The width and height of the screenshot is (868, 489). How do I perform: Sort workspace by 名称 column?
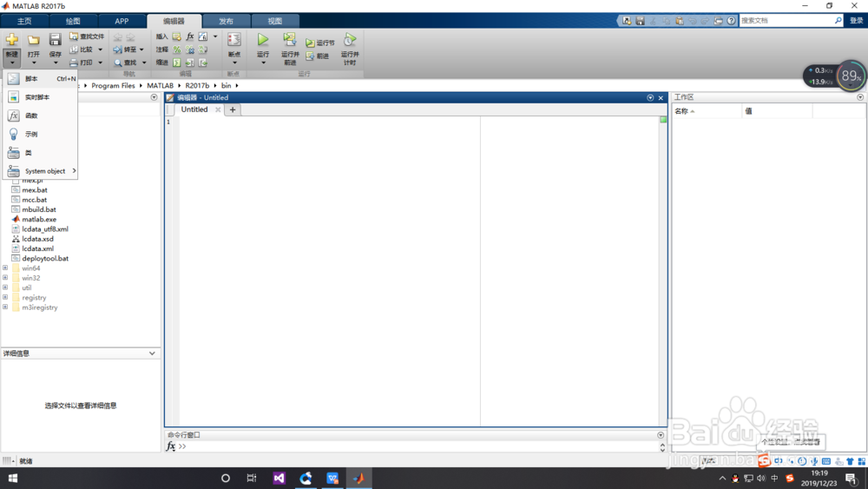click(x=707, y=111)
